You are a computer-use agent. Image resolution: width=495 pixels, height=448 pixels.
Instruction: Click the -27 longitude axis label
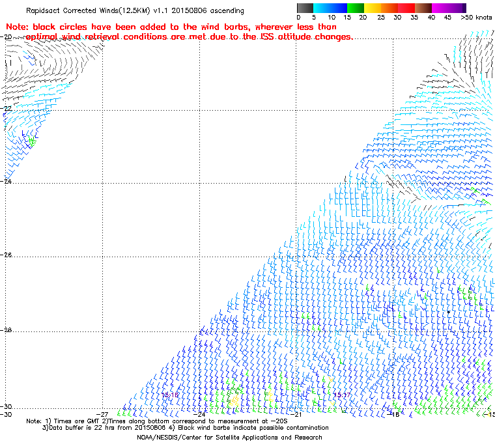[103, 414]
